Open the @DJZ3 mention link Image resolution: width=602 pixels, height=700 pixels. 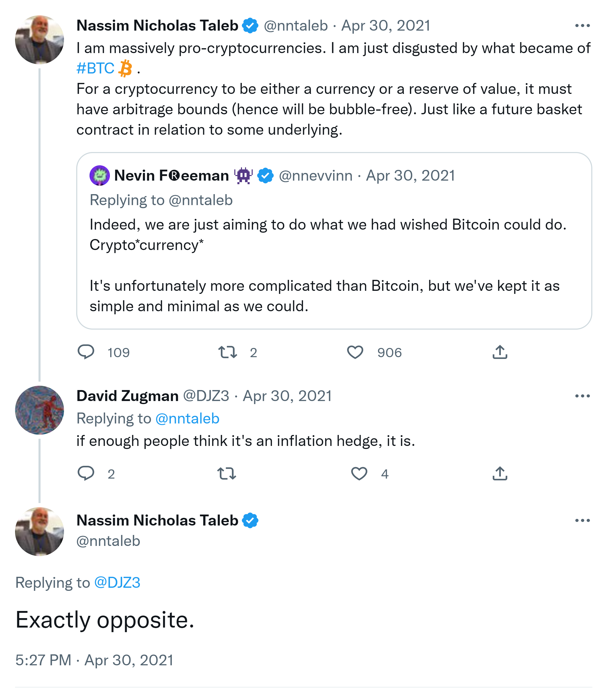117,582
